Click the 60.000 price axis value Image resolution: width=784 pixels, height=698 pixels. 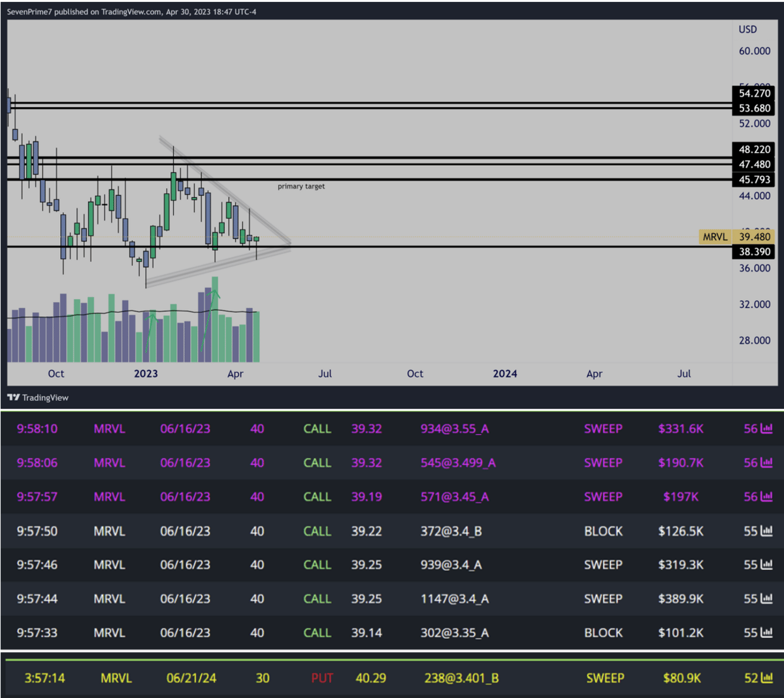click(755, 51)
